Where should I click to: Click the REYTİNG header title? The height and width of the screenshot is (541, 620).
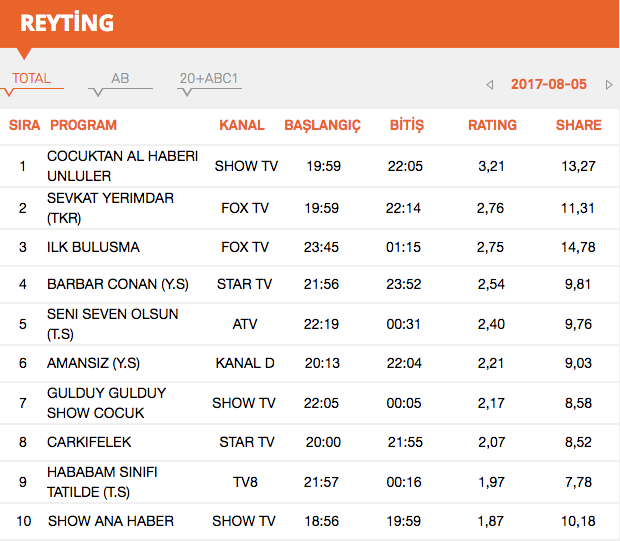(x=67, y=23)
